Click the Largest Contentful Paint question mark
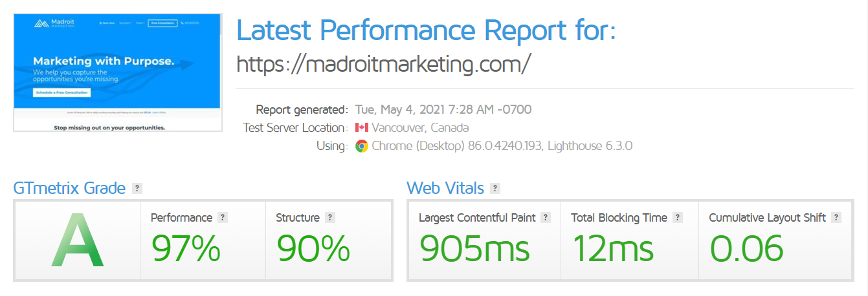This screenshot has height=296, width=868. pos(546,218)
